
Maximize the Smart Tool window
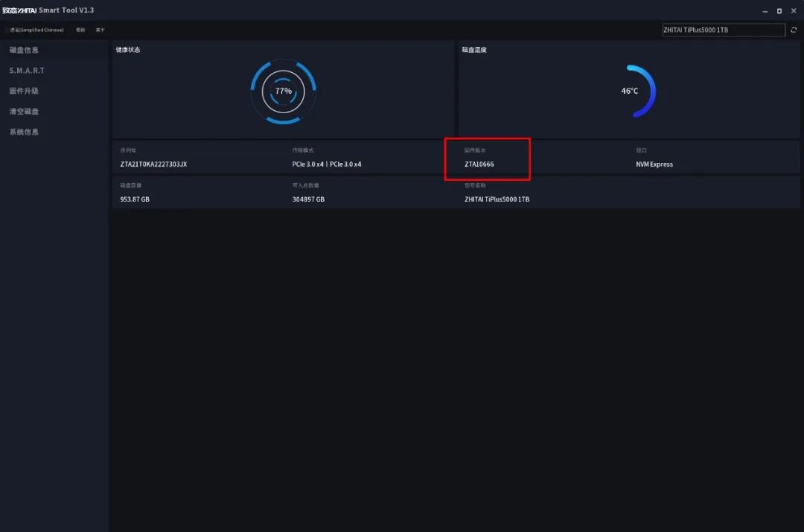point(779,10)
